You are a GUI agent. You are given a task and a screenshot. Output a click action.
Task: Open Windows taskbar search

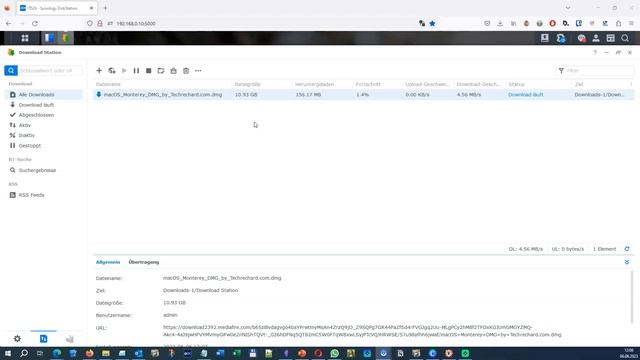24,353
